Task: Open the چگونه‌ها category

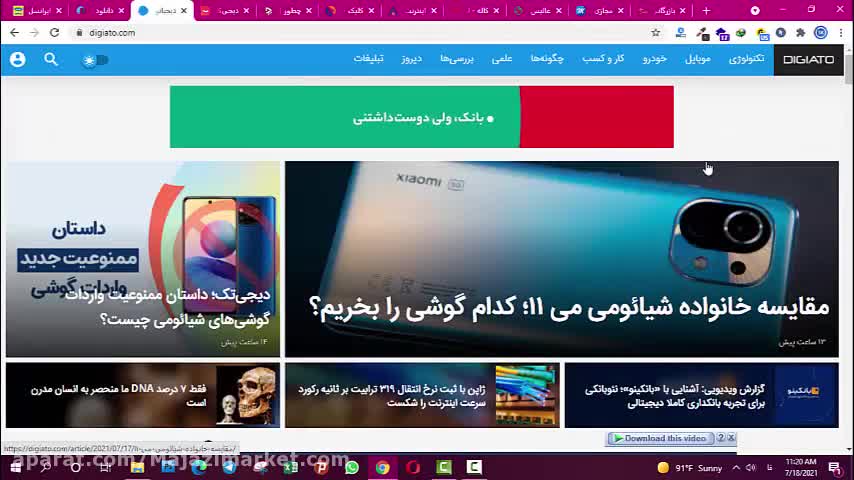Action: 547,59
